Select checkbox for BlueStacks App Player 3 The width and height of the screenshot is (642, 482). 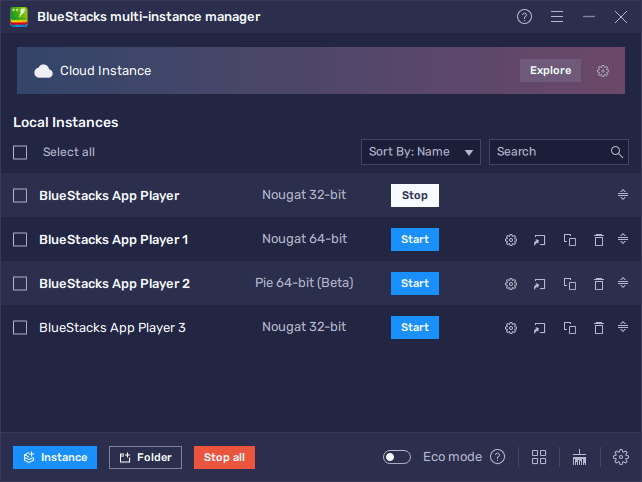(20, 328)
